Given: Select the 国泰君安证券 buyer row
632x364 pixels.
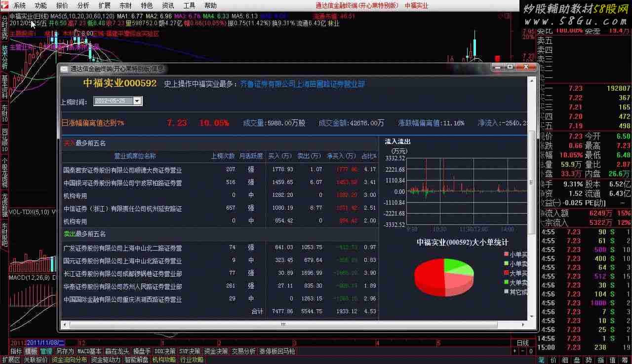Looking at the screenshot, I should coord(220,170).
